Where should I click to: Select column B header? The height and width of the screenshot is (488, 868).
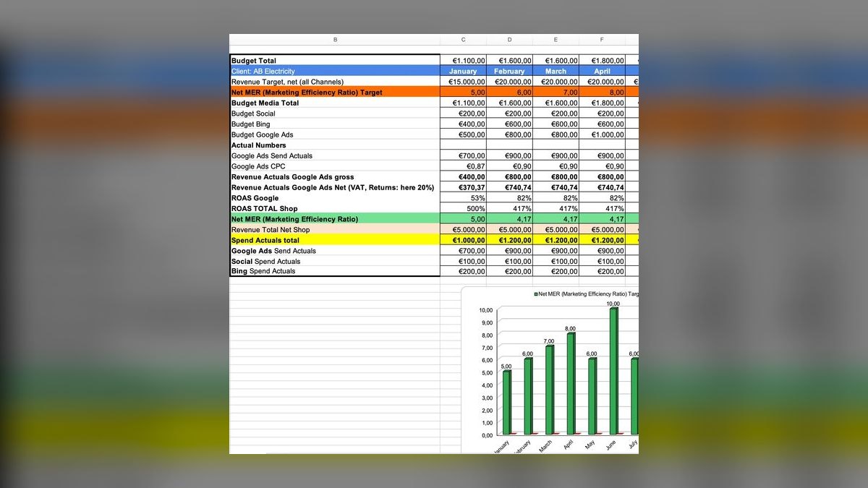point(335,40)
